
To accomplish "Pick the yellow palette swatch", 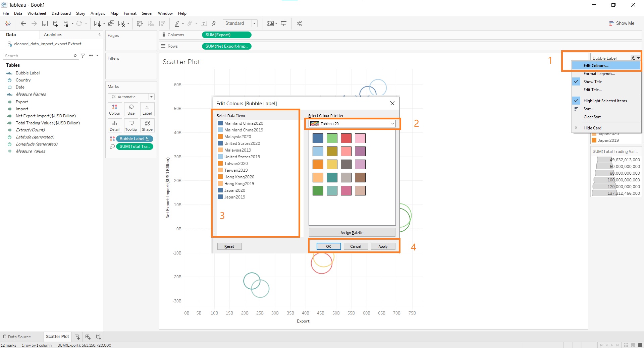I will coord(332,164).
